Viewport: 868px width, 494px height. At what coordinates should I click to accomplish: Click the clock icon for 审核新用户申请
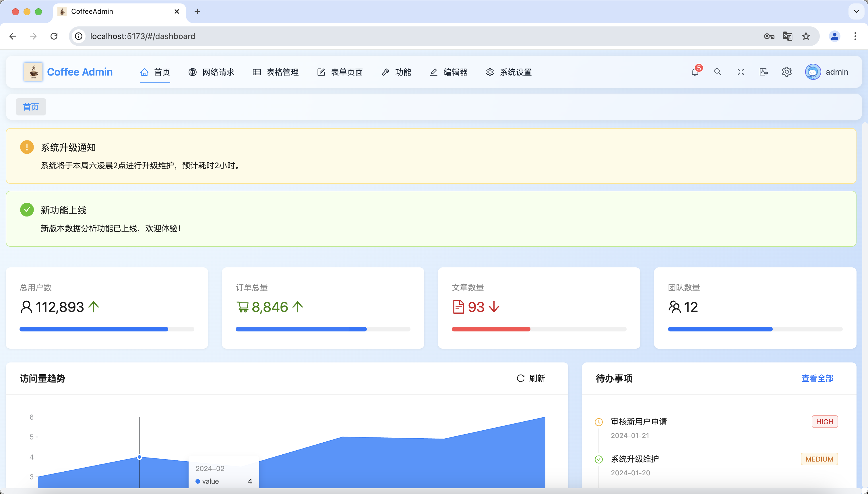pyautogui.click(x=599, y=422)
